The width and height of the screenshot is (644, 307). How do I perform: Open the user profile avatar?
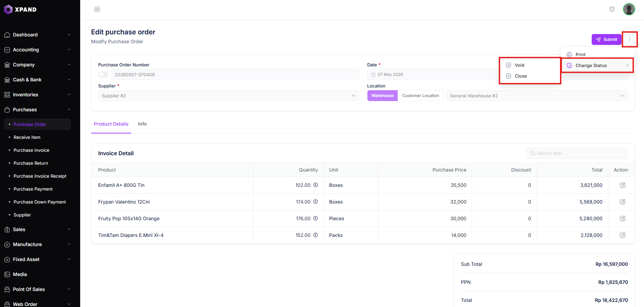click(x=629, y=9)
